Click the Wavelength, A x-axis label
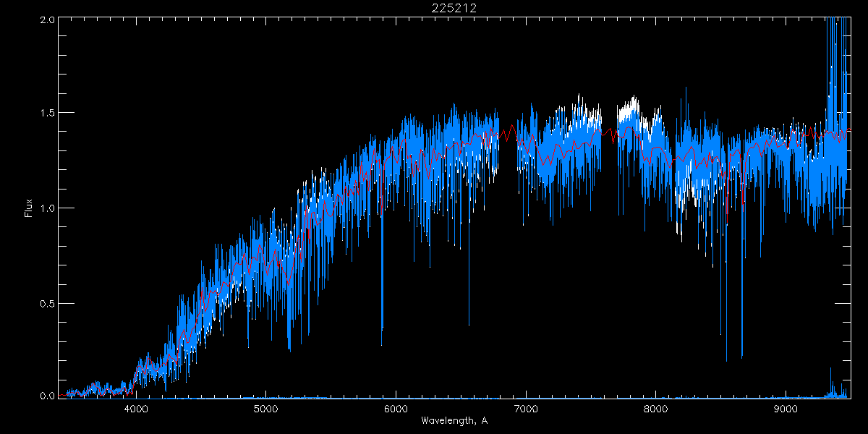 point(454,420)
